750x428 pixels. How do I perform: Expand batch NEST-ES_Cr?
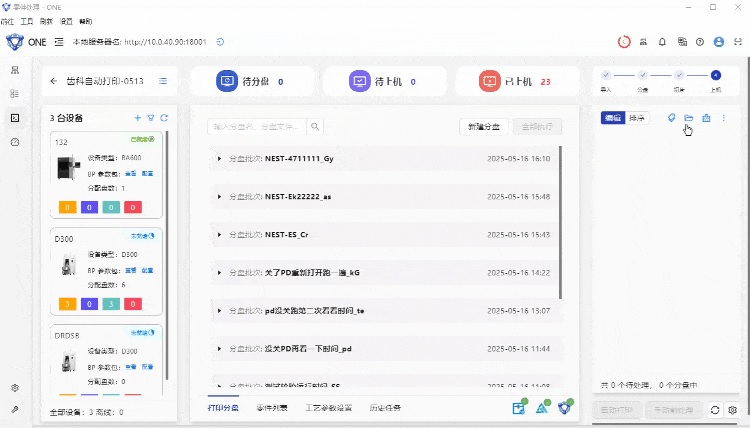tap(220, 234)
